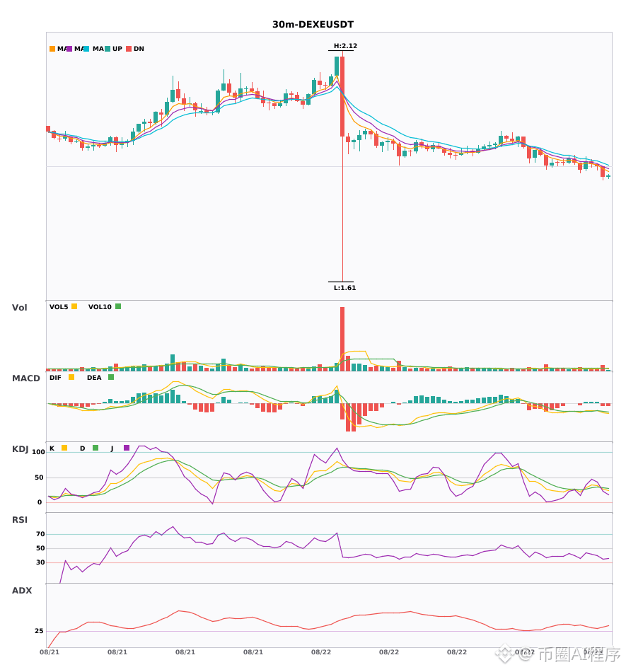The image size is (626, 672).
Task: Click the Vol panel label
Action: tap(19, 307)
